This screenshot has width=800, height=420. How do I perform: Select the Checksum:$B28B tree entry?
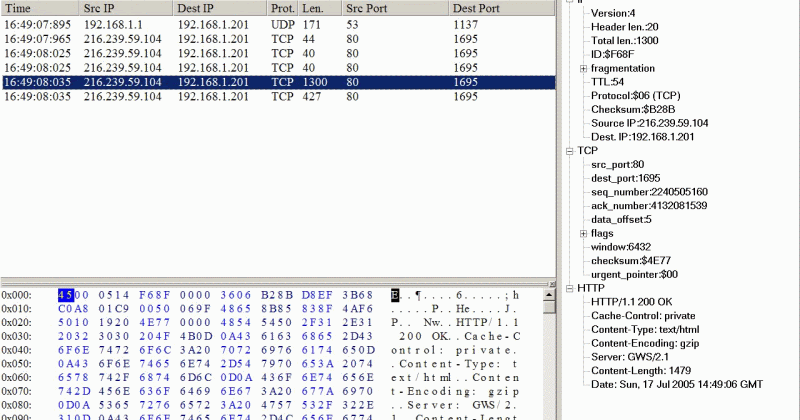tap(633, 110)
